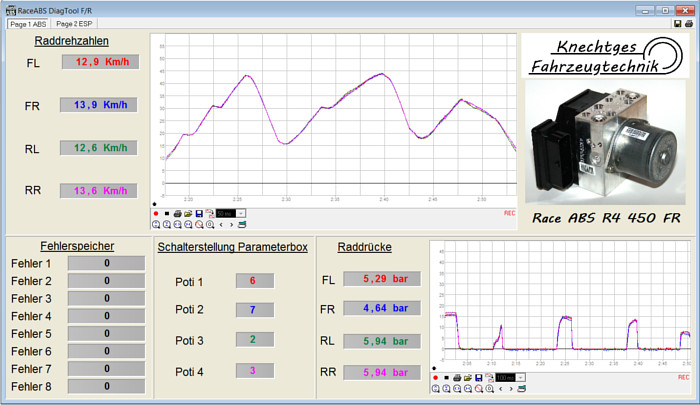This screenshot has height=405, width=700.
Task: Open settings icon on pressure chart toolbar
Action: point(521,388)
